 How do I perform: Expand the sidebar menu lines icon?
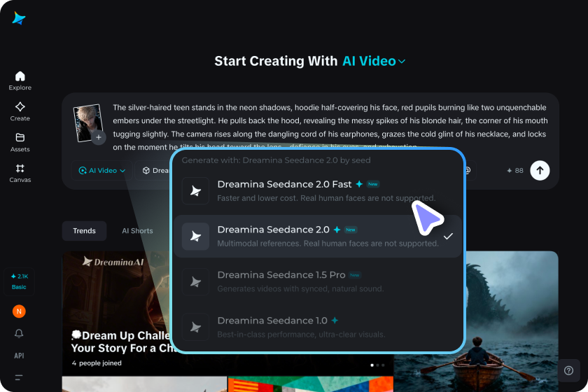tap(19, 377)
